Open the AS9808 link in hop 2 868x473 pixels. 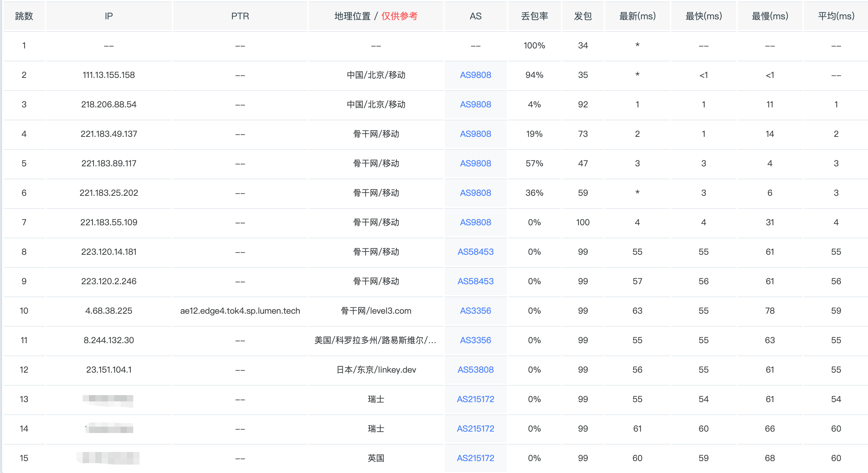475,75
